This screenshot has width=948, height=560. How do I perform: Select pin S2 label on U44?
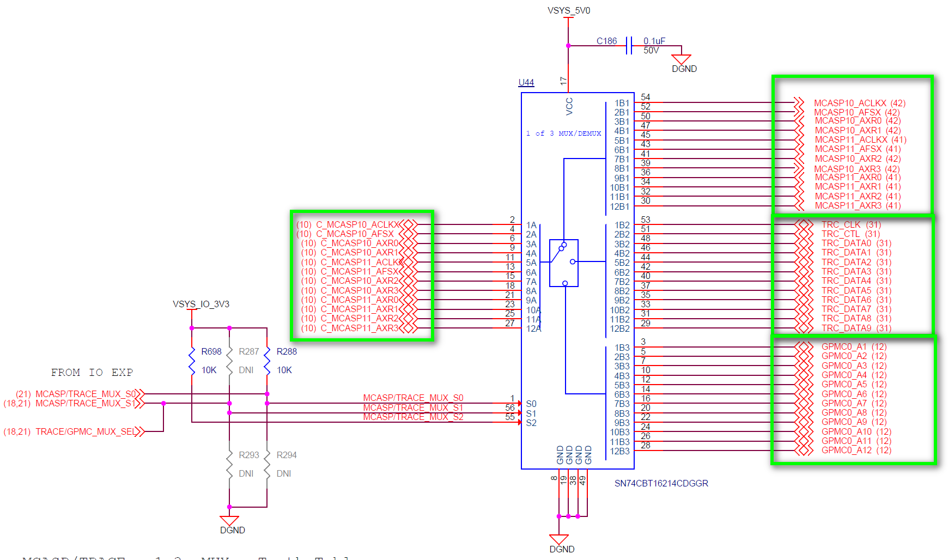pyautogui.click(x=531, y=423)
